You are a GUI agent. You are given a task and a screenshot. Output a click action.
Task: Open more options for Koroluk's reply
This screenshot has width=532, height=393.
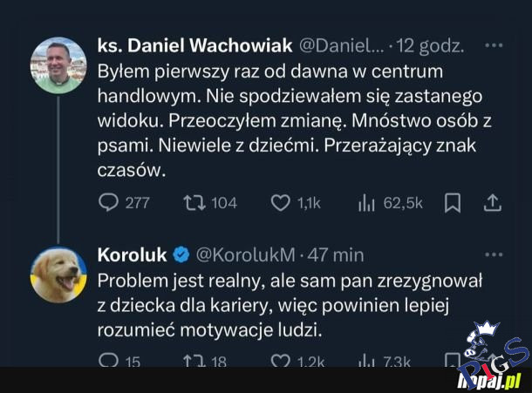(493, 255)
